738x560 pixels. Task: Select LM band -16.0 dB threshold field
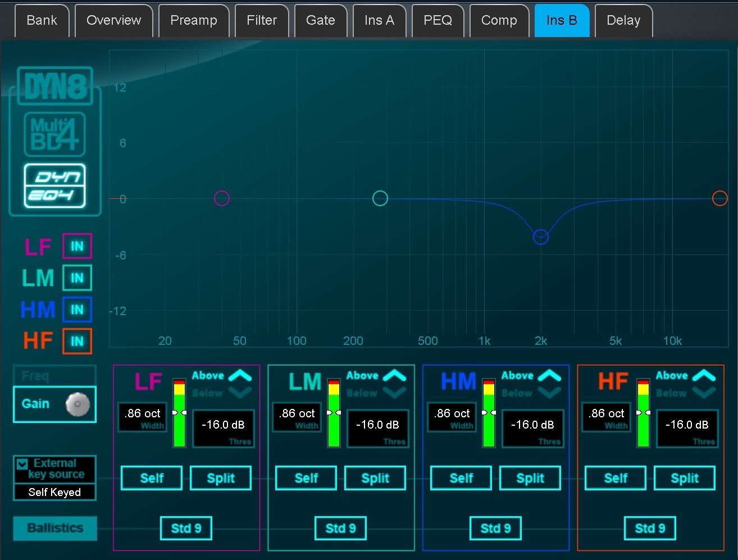pyautogui.click(x=378, y=429)
